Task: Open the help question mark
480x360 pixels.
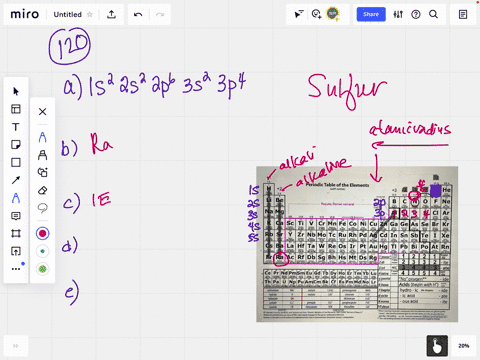Action: [x=416, y=14]
